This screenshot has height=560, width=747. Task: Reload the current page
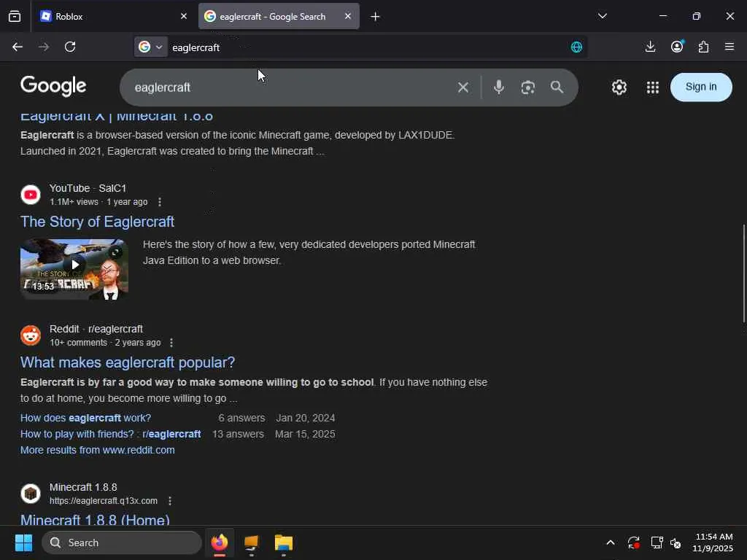70,47
